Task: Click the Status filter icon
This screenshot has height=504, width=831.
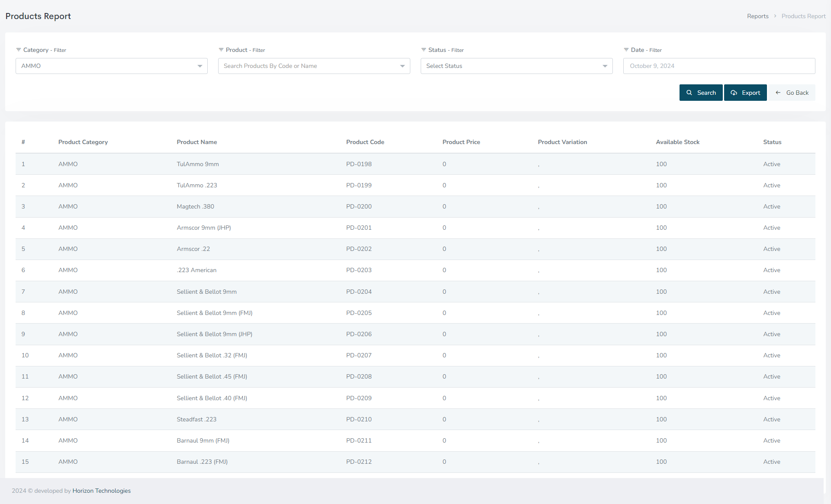Action: pos(424,50)
